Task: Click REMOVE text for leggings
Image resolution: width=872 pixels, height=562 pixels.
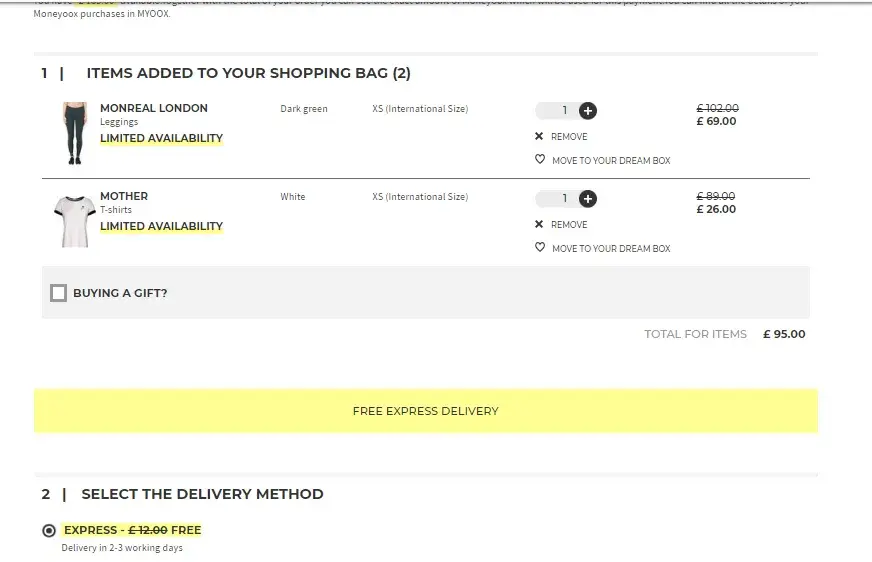Action: (x=569, y=137)
